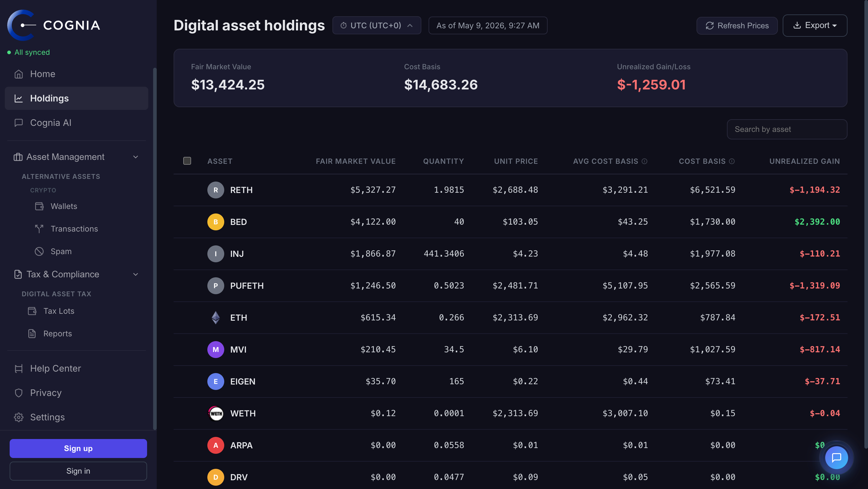
Task: Click the Asset Management briefcase icon
Action: coord(18,157)
